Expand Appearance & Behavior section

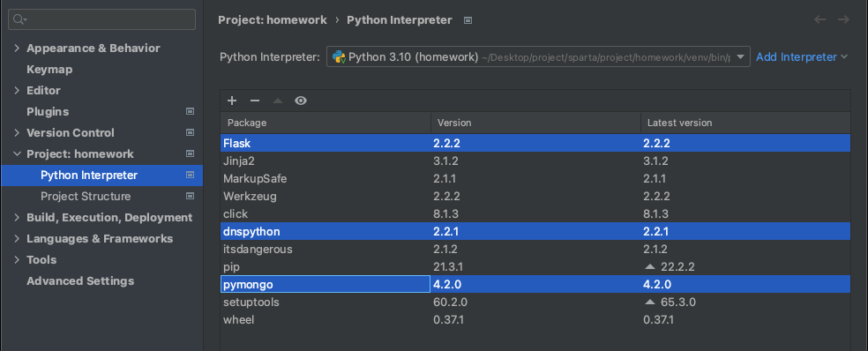point(17,49)
